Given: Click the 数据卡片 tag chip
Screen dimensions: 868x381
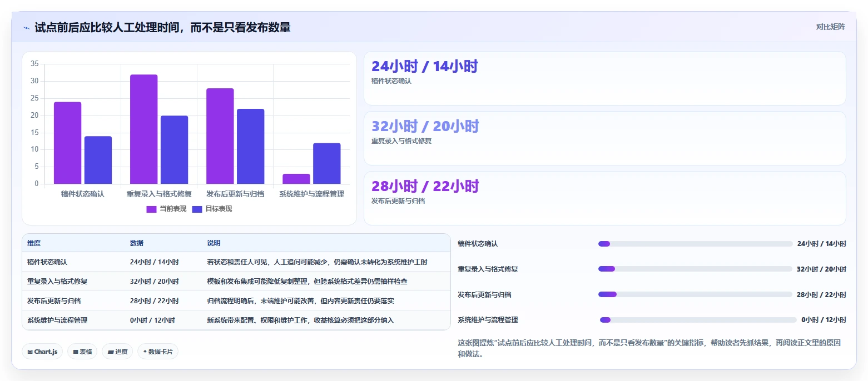Looking at the screenshot, I should 158,352.
